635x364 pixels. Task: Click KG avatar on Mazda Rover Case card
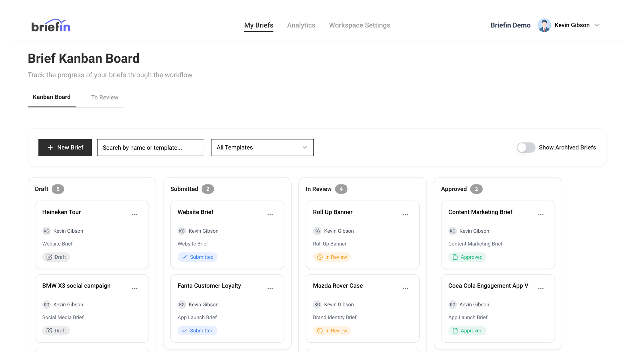tap(317, 305)
